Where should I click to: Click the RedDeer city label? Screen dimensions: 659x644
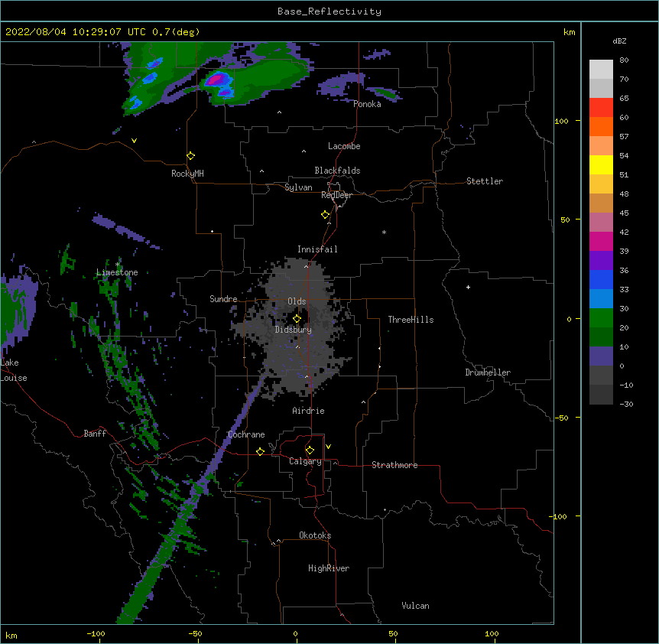pyautogui.click(x=336, y=194)
